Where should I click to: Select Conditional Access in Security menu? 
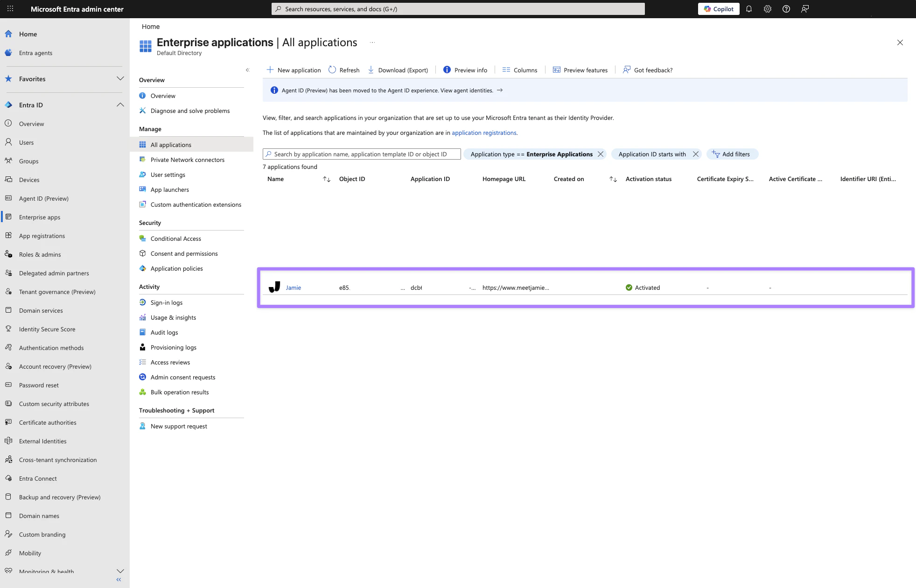[x=176, y=238]
